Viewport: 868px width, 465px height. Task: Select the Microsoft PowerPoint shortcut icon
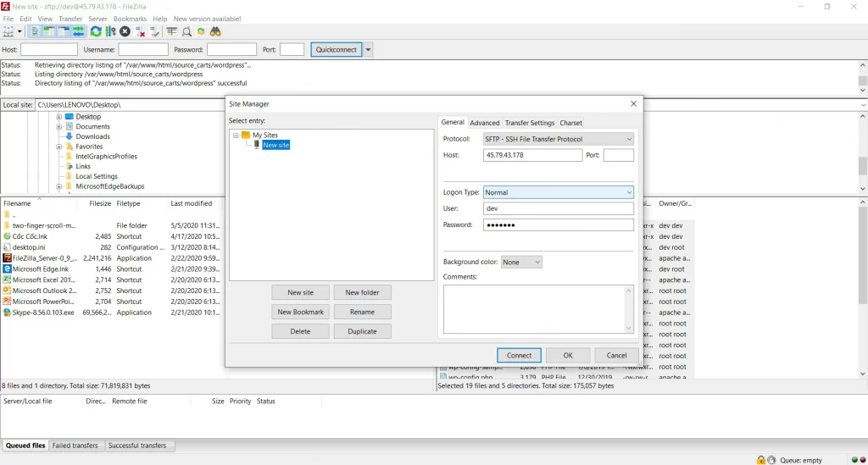pos(7,302)
